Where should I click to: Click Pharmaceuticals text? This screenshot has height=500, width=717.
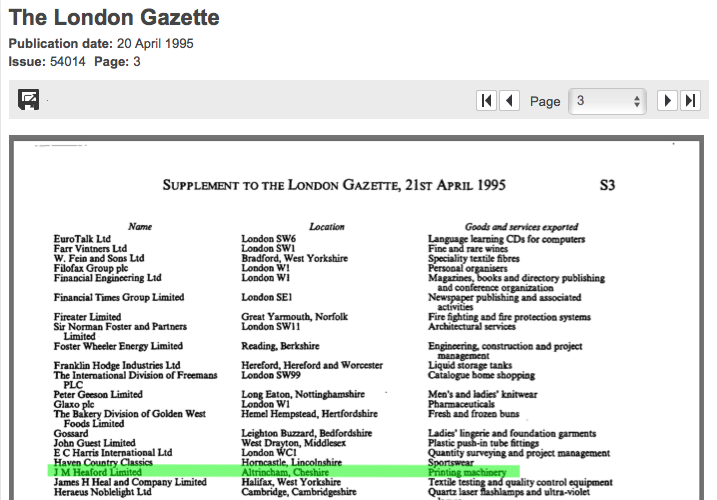pos(461,404)
